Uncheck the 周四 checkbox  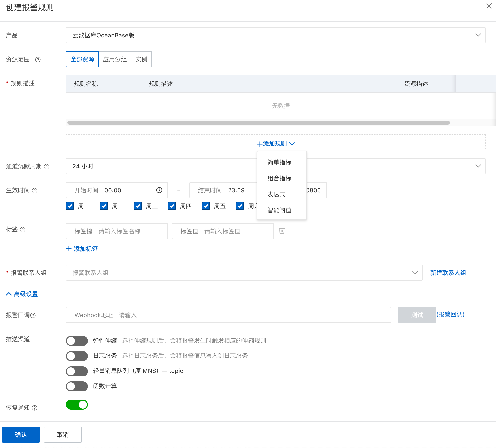tap(172, 206)
